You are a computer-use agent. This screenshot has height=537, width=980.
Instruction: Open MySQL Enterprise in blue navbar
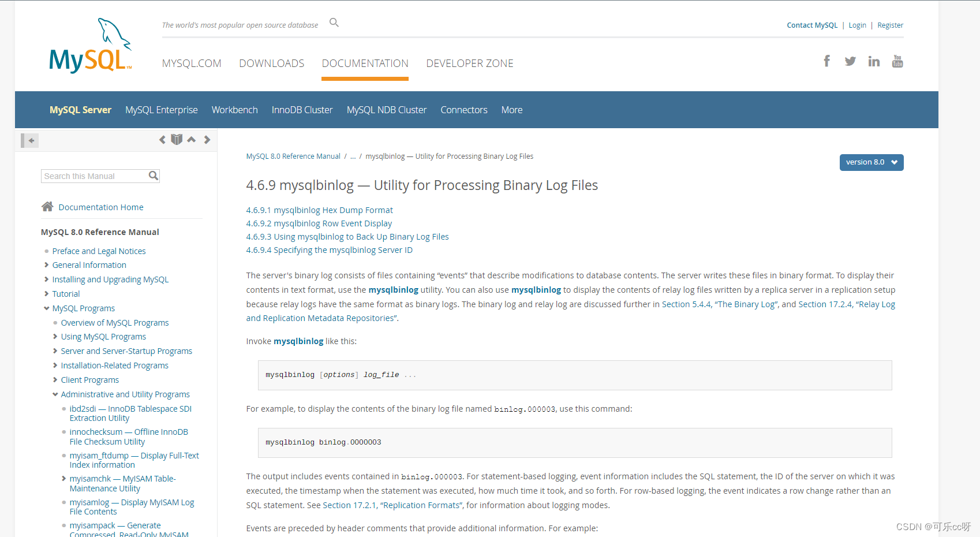(162, 110)
